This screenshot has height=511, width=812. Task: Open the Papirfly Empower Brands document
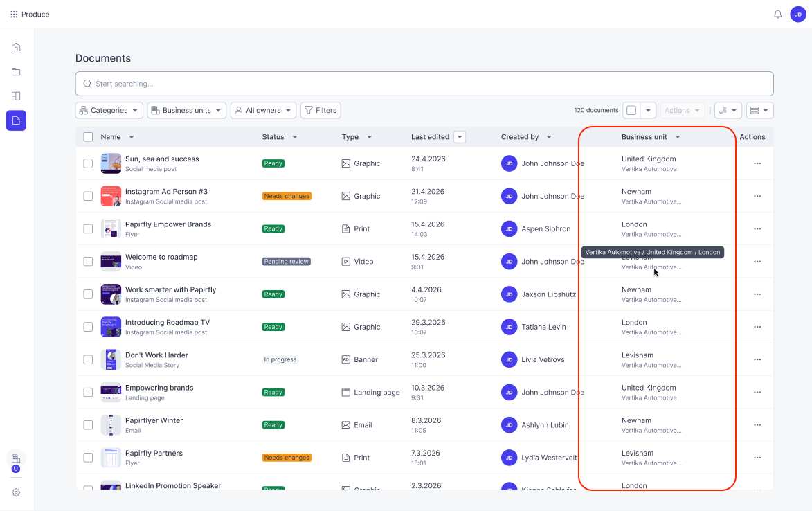pyautogui.click(x=168, y=224)
